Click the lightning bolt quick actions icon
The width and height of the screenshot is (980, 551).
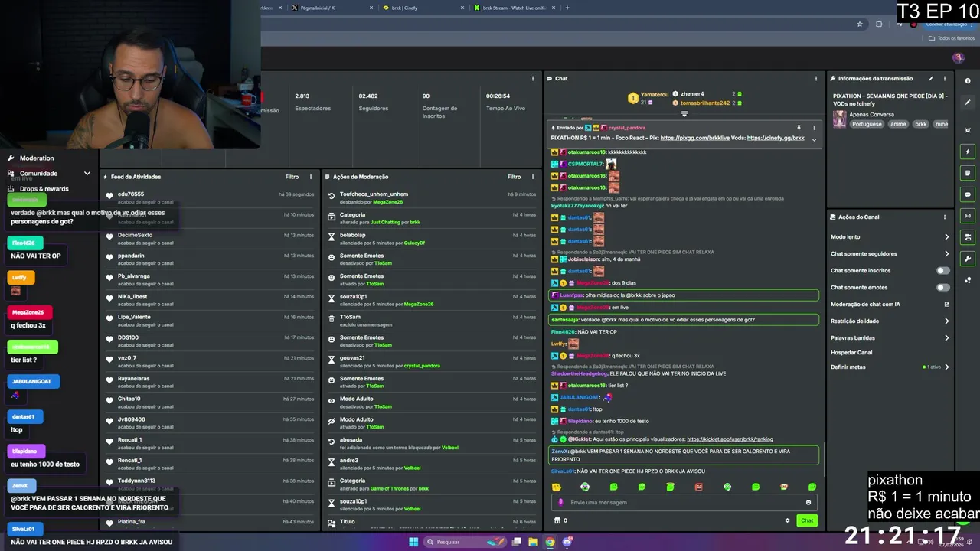(968, 152)
